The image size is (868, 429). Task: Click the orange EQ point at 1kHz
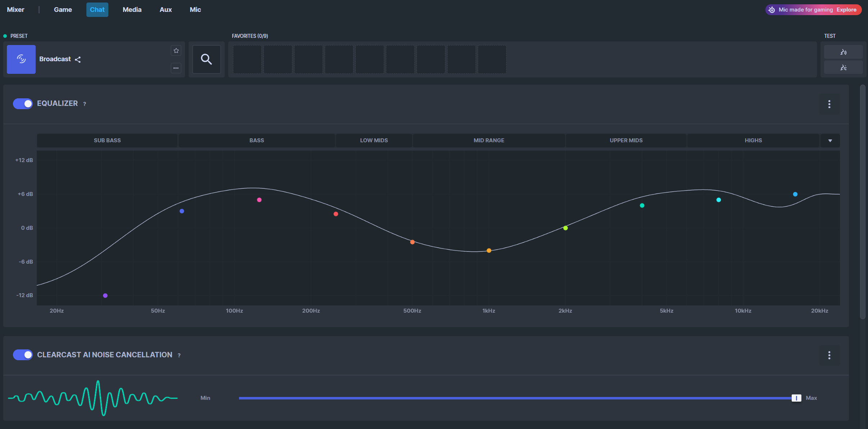click(x=489, y=251)
